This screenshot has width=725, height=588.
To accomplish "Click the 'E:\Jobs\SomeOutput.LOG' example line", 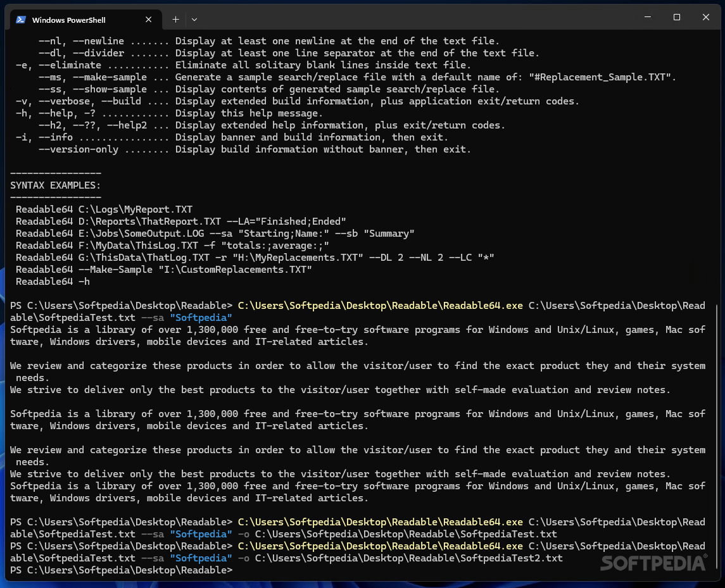I will 215,234.
